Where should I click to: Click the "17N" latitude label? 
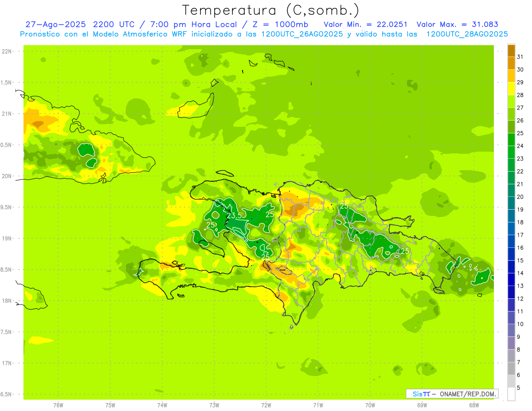7,363
